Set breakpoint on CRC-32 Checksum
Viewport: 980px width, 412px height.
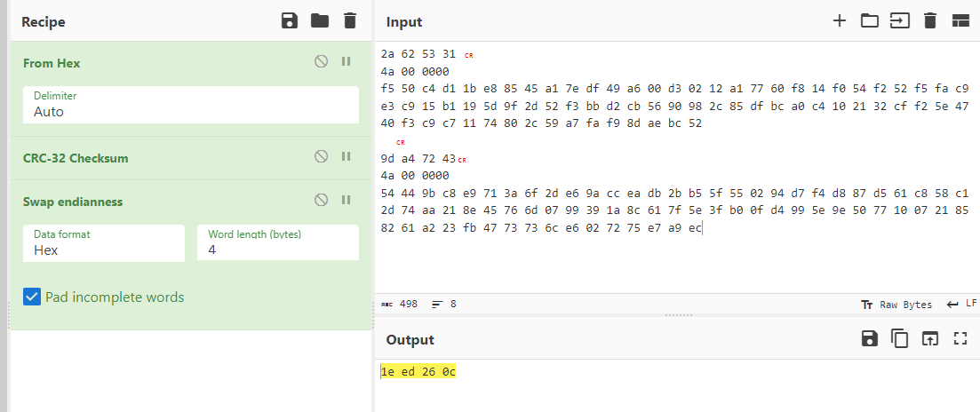coord(347,156)
